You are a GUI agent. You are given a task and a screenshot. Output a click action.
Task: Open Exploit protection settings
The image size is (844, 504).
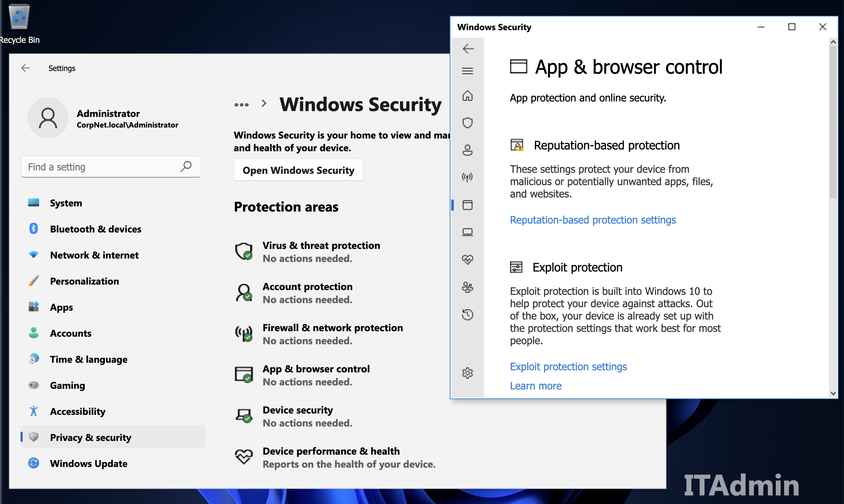click(568, 367)
